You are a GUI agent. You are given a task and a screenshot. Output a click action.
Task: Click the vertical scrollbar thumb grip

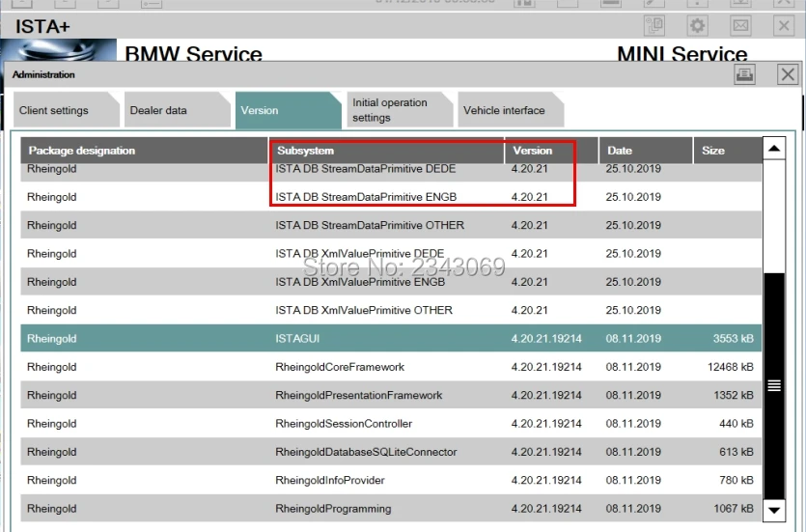[774, 385]
